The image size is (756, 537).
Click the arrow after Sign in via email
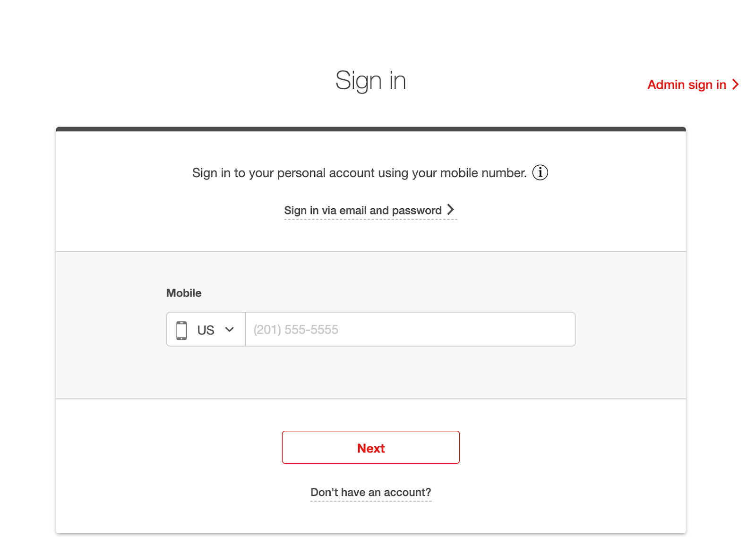(451, 209)
